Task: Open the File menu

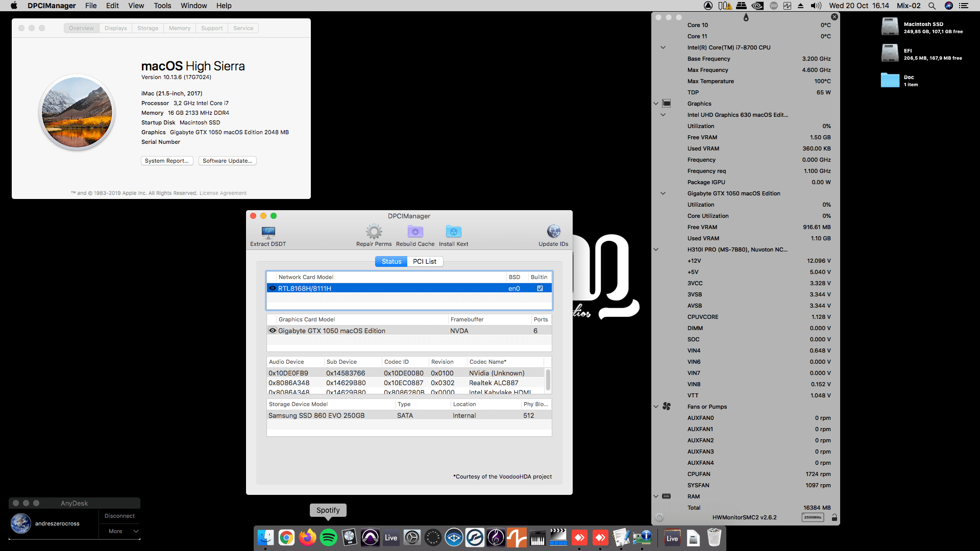Action: [91, 6]
